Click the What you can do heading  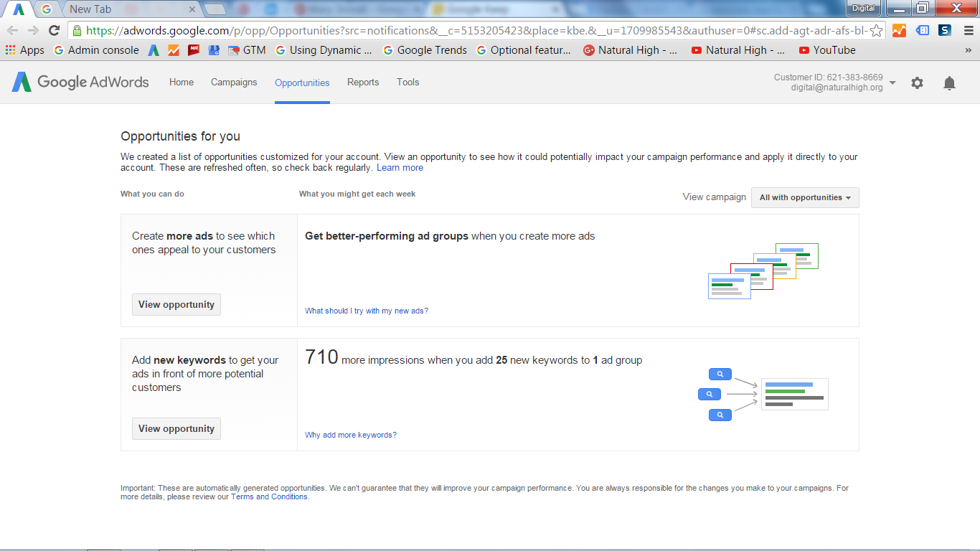coord(152,194)
